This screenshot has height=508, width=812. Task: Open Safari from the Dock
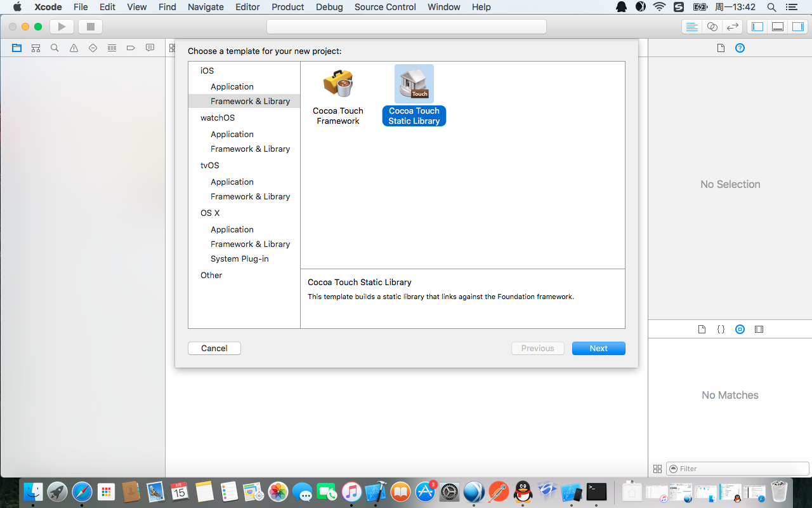pyautogui.click(x=82, y=491)
